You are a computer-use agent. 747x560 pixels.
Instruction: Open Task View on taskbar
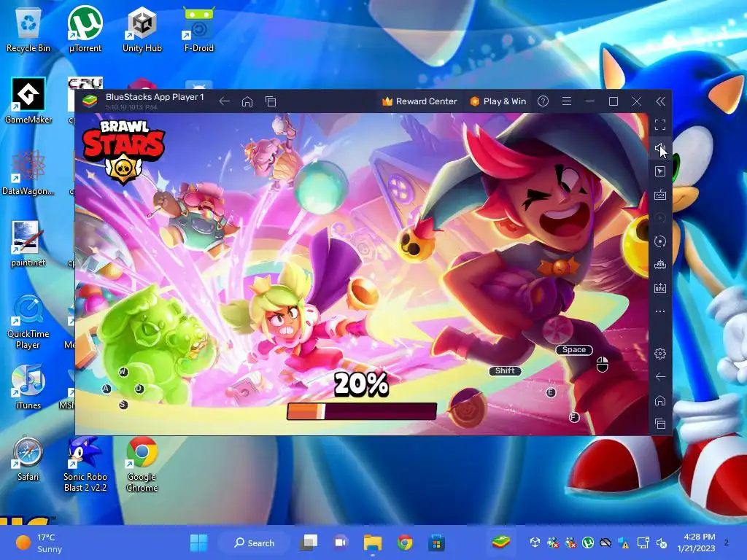(x=309, y=542)
